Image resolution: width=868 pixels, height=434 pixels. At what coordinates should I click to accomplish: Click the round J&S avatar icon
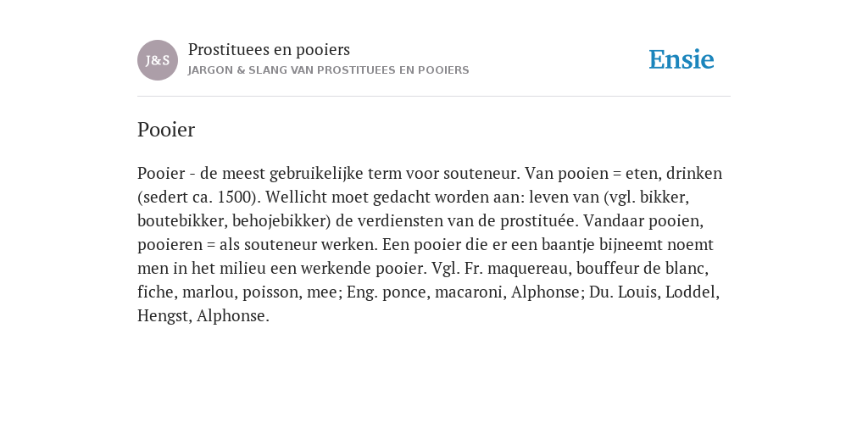[157, 60]
